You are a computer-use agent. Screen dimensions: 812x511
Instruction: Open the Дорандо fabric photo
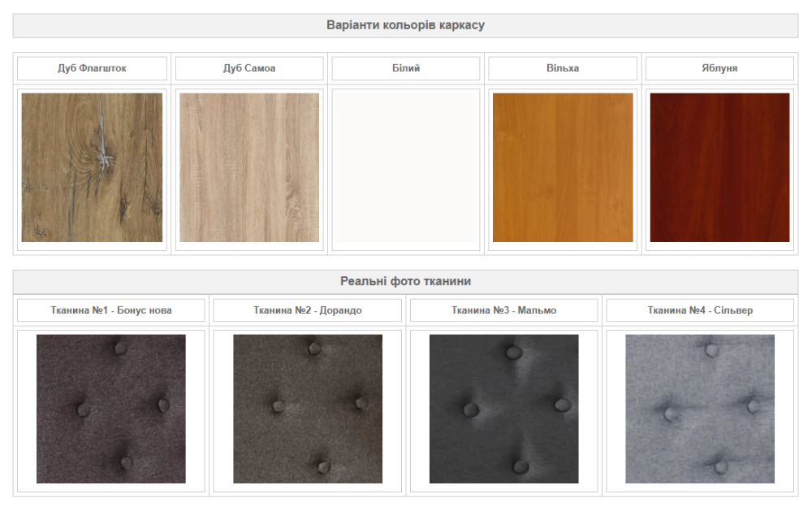point(308,409)
